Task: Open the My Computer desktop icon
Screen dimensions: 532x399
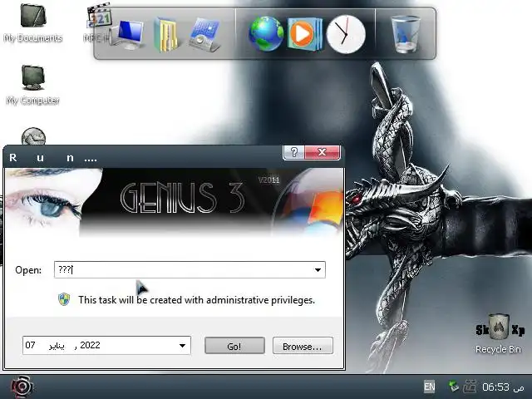Action: (x=33, y=84)
